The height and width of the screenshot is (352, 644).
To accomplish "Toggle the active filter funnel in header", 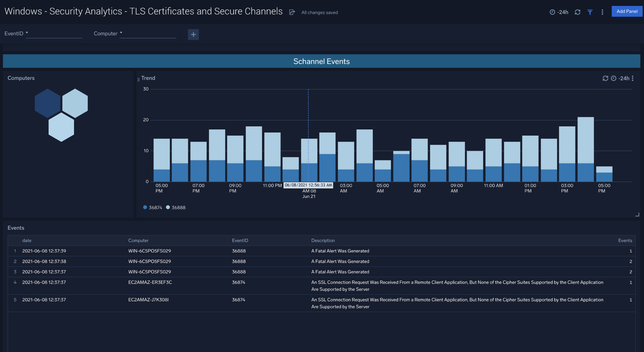I will click(x=590, y=12).
